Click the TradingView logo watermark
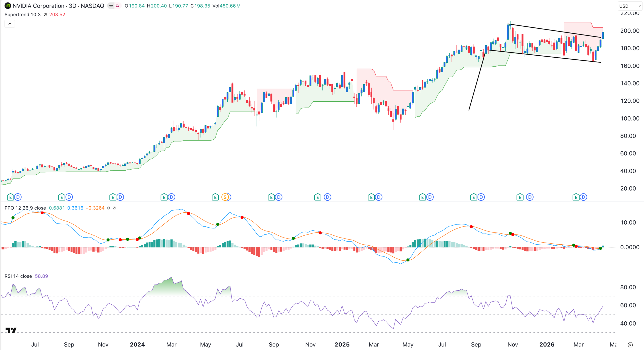The image size is (644, 350). tap(11, 331)
